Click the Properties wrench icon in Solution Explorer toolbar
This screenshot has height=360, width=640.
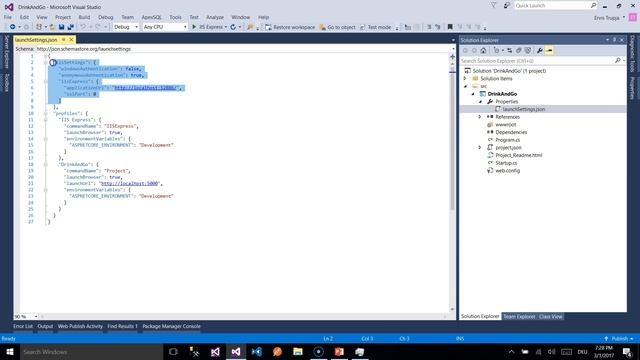540,51
